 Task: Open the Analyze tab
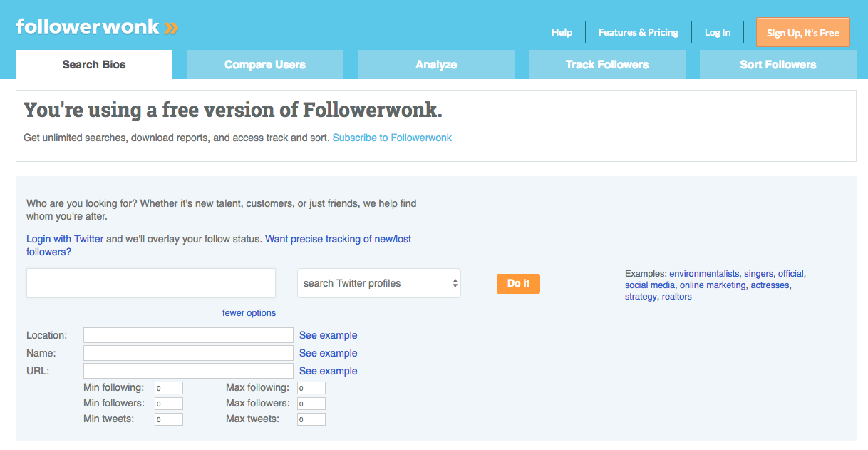[436, 64]
